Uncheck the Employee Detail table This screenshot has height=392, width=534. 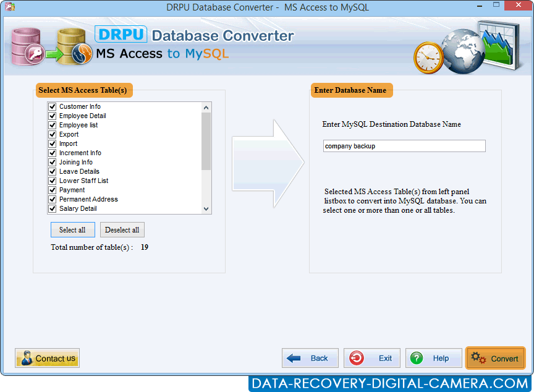[53, 116]
